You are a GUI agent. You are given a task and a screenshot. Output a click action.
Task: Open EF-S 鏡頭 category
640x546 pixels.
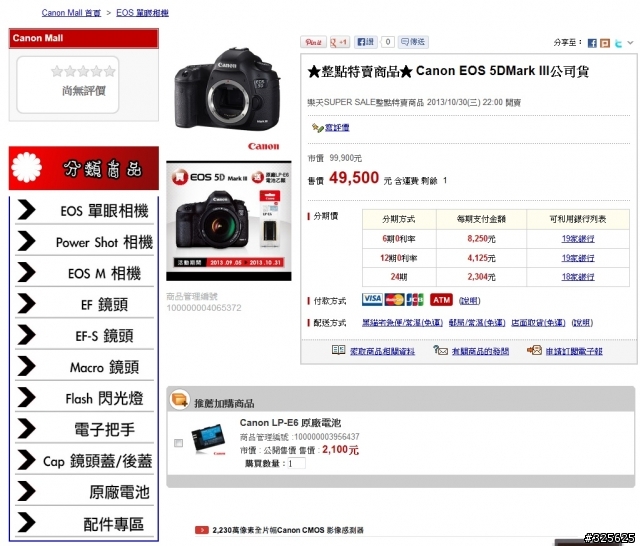pos(84,335)
